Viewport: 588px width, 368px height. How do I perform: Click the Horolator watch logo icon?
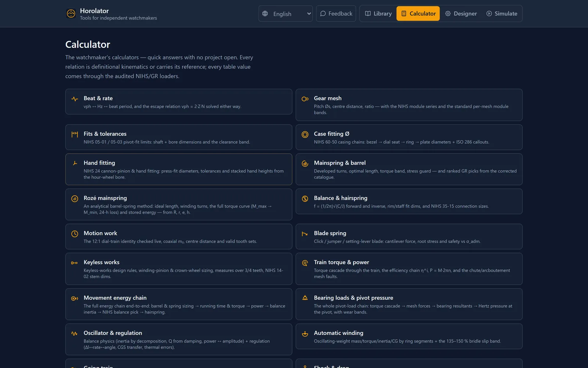tap(71, 14)
